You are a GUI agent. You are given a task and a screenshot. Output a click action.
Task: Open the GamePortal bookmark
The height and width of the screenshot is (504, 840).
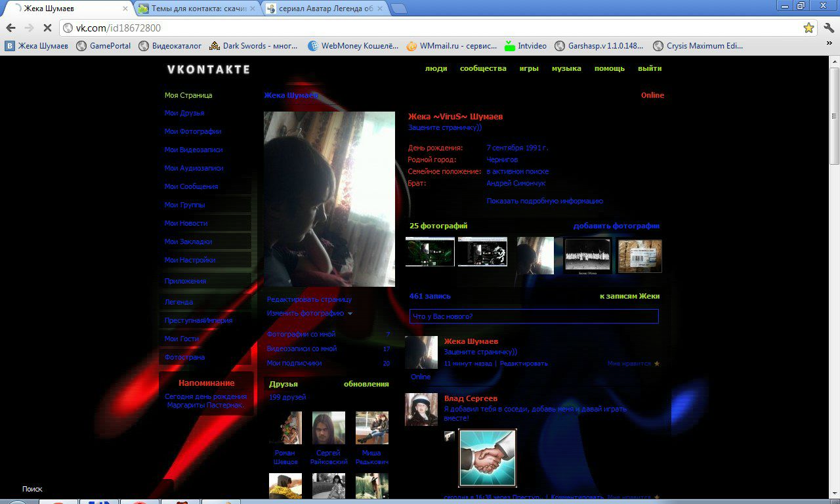click(x=104, y=46)
